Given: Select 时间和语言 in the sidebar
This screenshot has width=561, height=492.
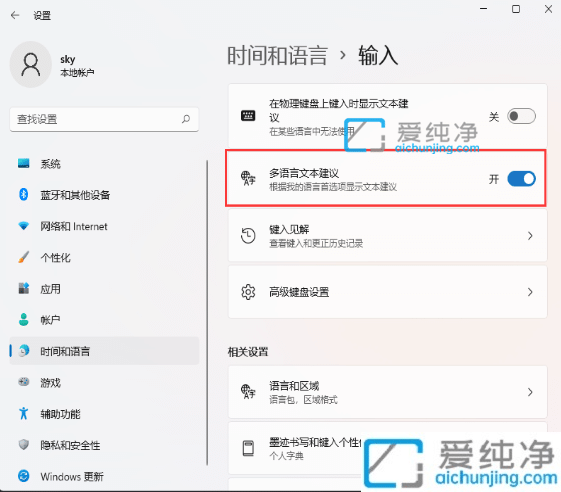Looking at the screenshot, I should pos(104,351).
